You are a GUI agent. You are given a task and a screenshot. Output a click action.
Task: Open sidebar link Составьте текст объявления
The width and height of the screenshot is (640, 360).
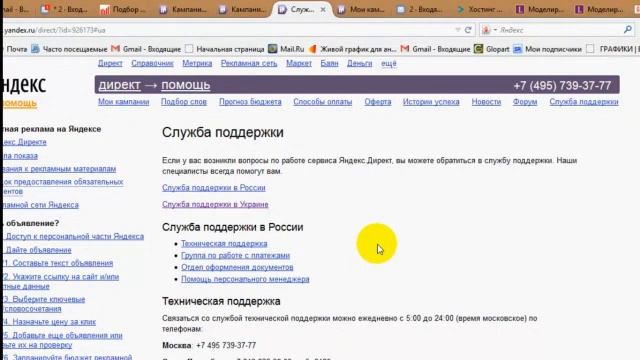58,263
